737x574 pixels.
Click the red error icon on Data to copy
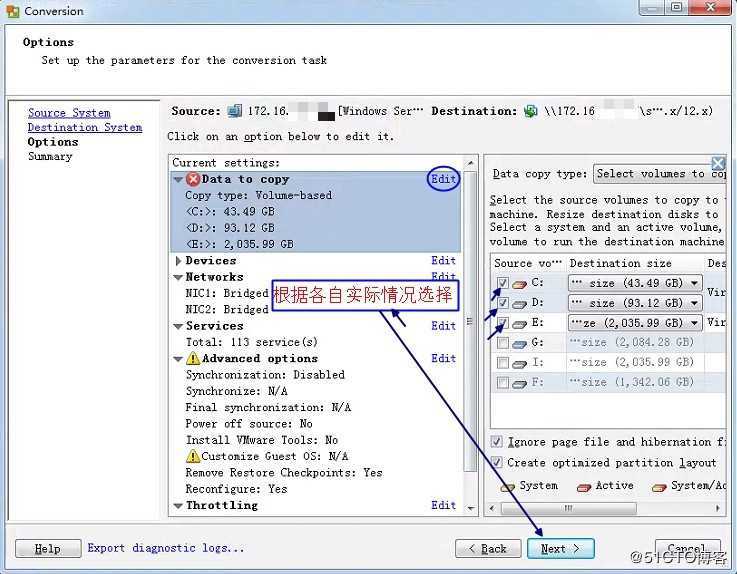tap(193, 179)
